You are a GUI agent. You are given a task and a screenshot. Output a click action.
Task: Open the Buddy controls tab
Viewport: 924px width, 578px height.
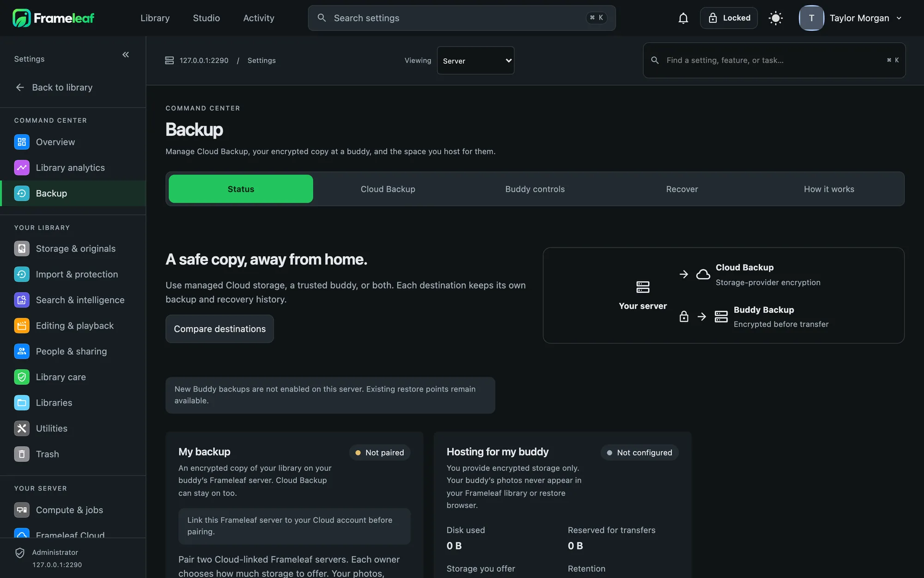coord(535,189)
